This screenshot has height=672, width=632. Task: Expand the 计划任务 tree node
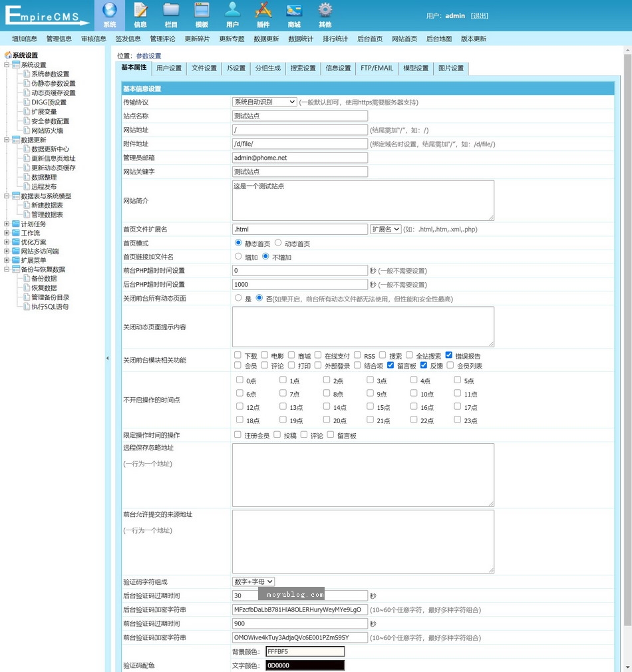click(7, 224)
